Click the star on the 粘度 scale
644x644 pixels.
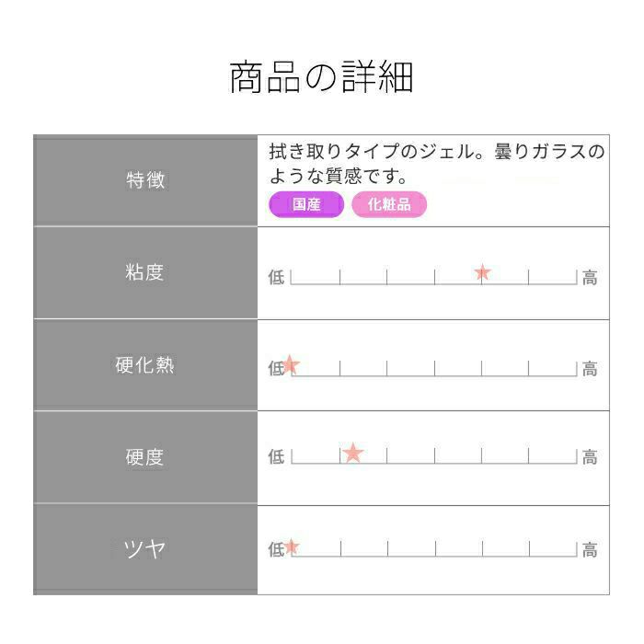tap(482, 272)
